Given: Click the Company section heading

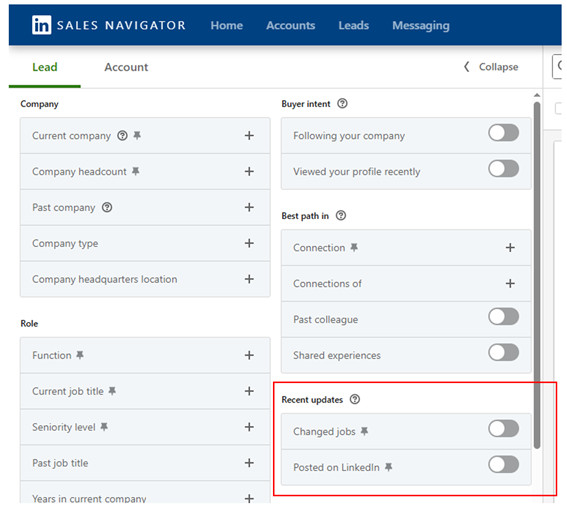Looking at the screenshot, I should point(39,104).
